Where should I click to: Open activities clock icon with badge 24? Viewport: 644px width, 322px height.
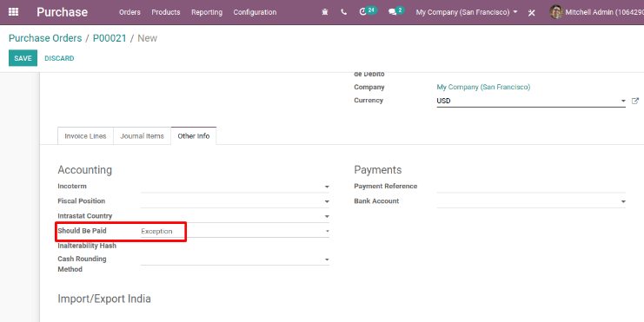(368, 11)
